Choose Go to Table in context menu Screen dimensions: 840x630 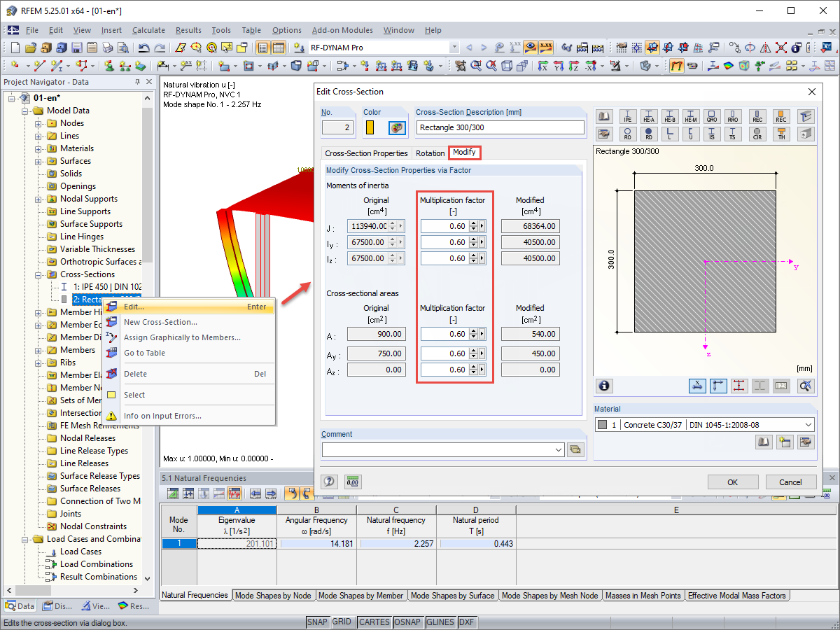[189, 353]
